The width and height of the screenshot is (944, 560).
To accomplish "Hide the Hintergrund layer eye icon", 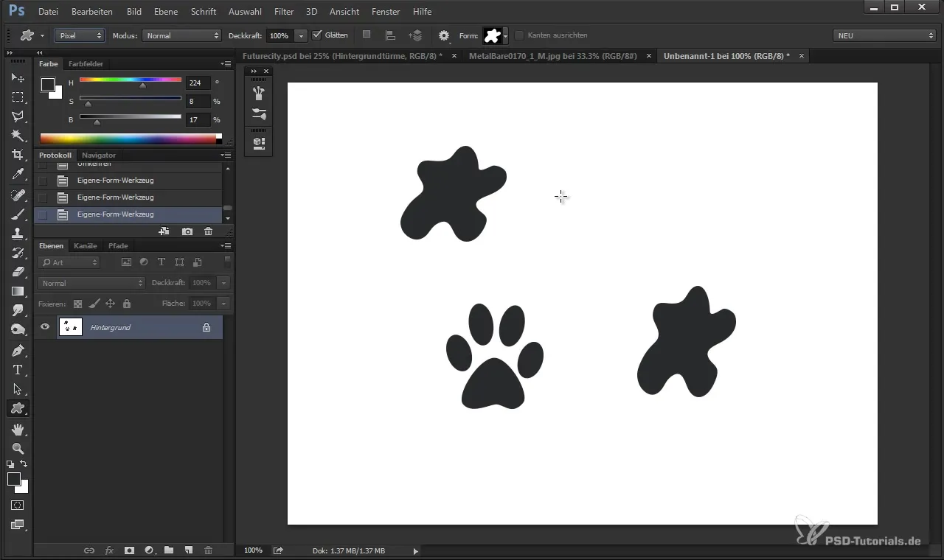I will point(45,327).
